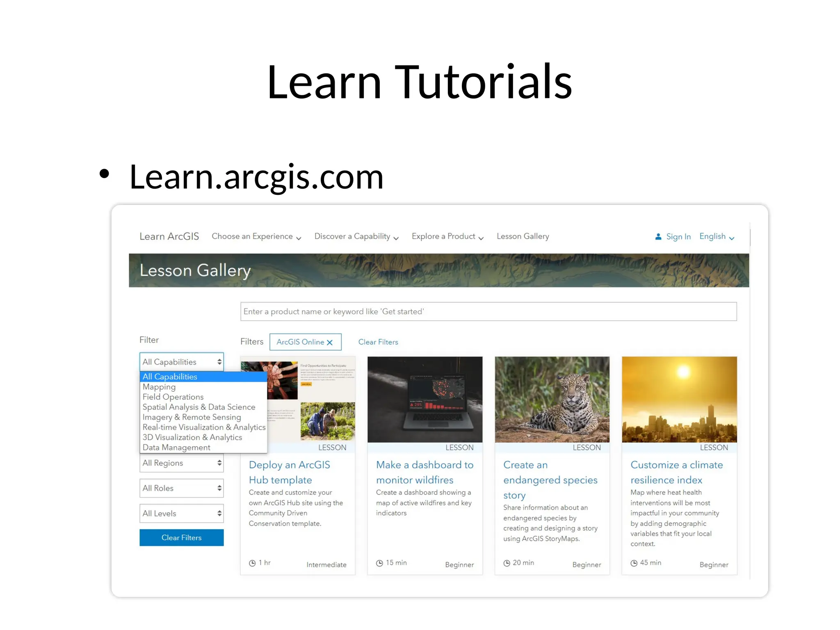
Task: Click the clock icon beside 20 min
Action: click(x=507, y=563)
